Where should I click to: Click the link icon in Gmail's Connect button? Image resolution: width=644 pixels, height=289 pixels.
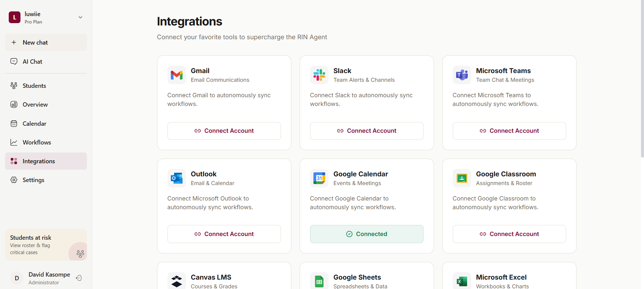198,131
